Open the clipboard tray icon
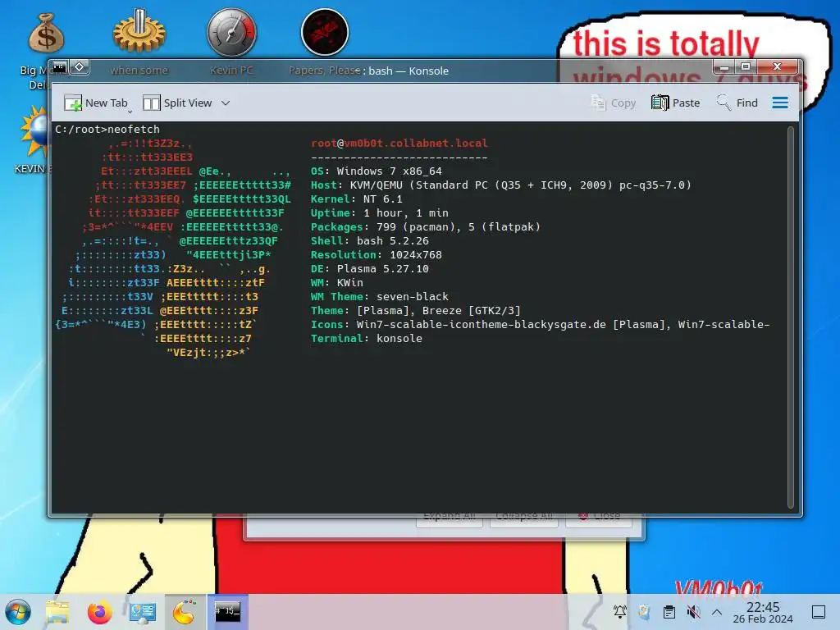Screen dimensions: 840x630 [x=669, y=612]
